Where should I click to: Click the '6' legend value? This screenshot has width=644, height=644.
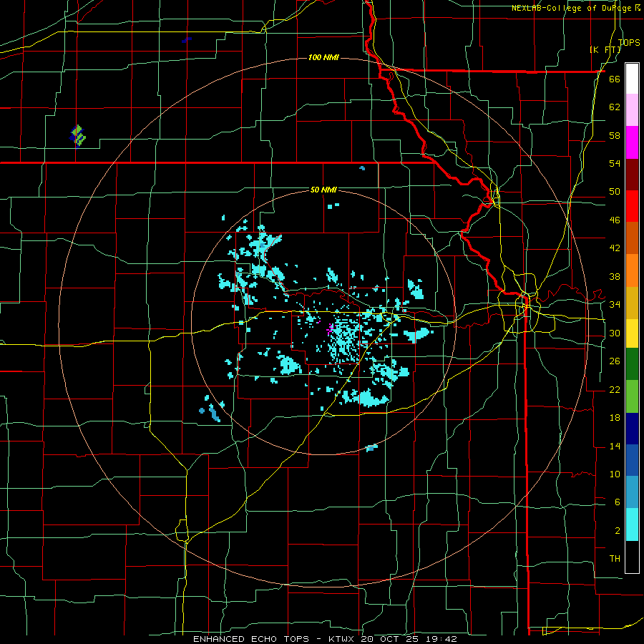(617, 502)
